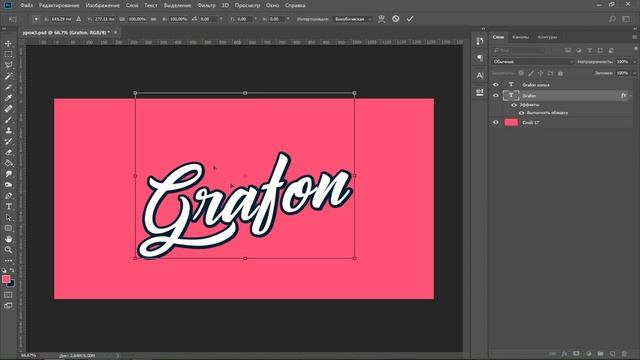Select the Polygonal Lasso tool
This screenshot has height=360, width=640.
coord(8,65)
